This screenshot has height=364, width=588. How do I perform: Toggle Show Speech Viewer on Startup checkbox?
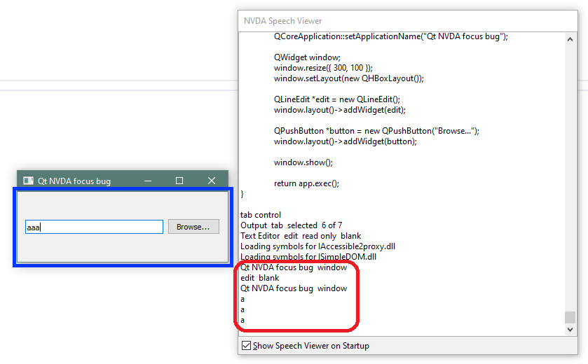click(x=246, y=346)
